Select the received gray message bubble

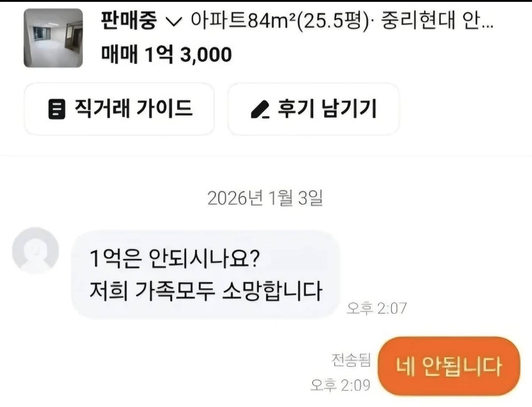click(205, 275)
